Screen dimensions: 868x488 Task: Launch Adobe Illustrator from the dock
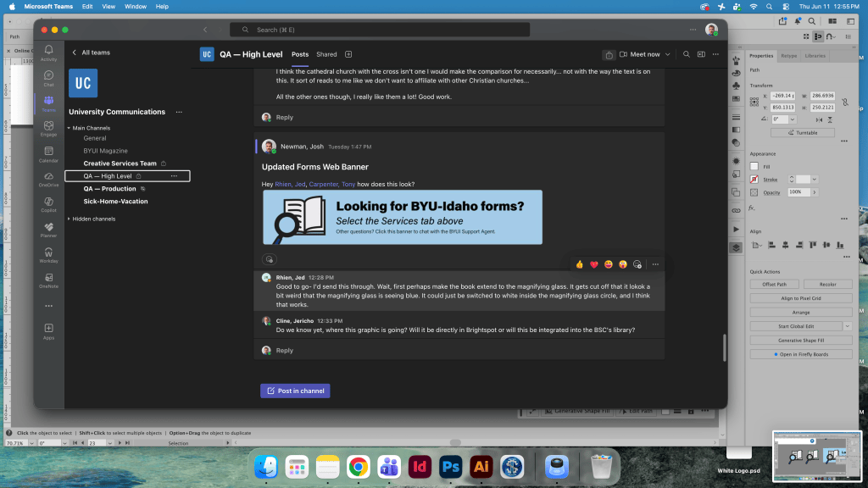pos(481,467)
